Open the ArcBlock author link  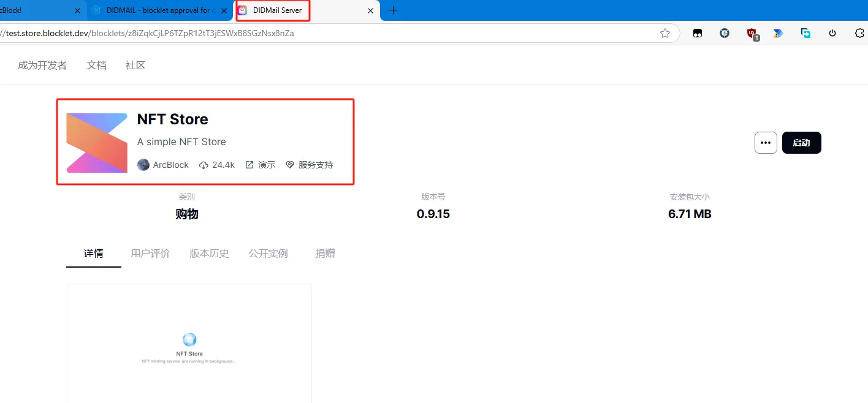(171, 165)
